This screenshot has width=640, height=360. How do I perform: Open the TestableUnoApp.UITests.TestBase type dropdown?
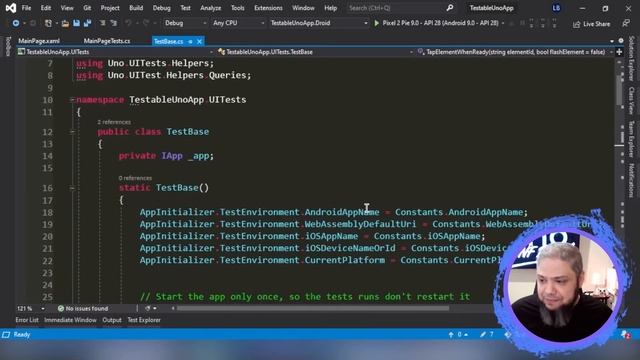point(316,52)
